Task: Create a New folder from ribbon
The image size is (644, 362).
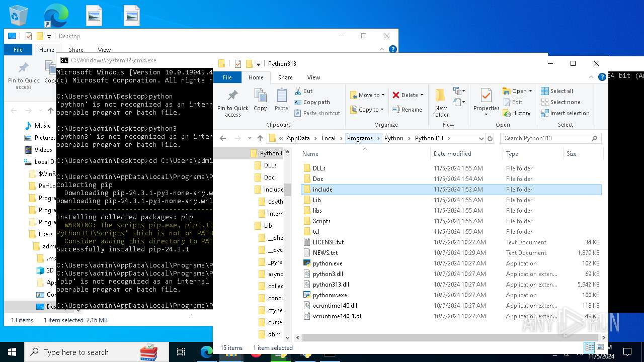Action: click(x=441, y=103)
